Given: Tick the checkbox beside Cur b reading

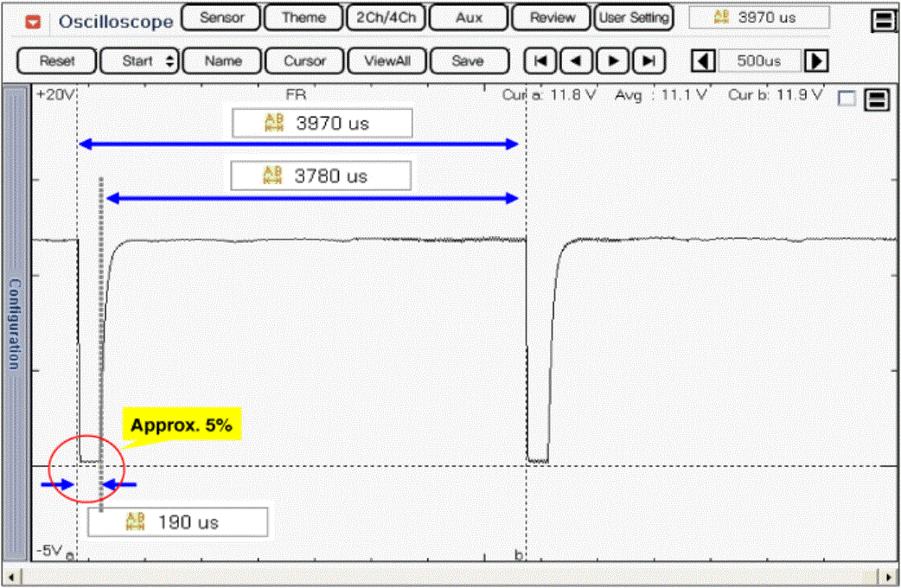Looking at the screenshot, I should pyautogui.click(x=847, y=99).
